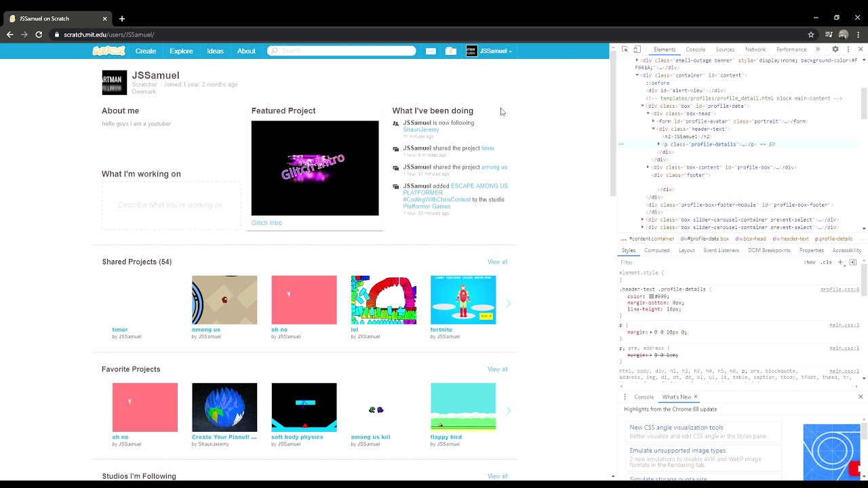The height and width of the screenshot is (488, 868).
Task: Collapse the header-text div node
Action: point(654,129)
